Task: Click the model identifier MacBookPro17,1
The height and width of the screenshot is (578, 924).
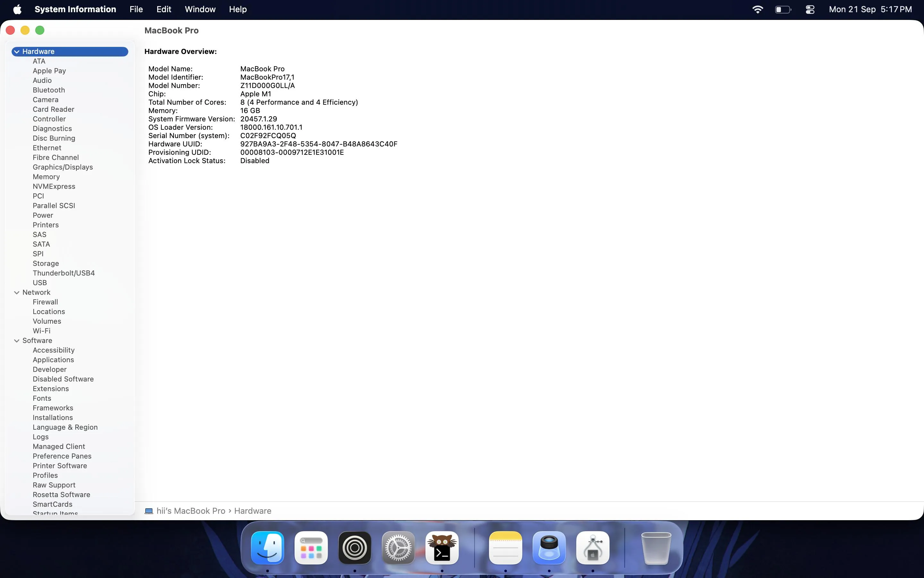Action: 267,77
